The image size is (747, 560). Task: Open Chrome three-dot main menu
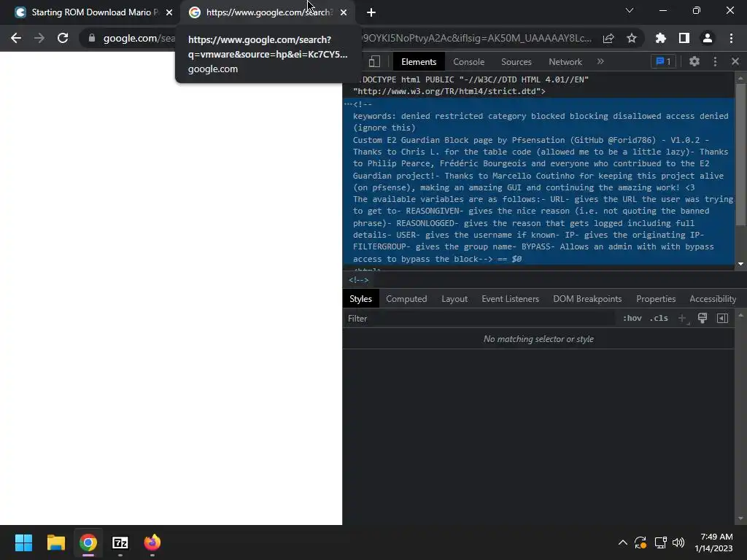tap(731, 38)
